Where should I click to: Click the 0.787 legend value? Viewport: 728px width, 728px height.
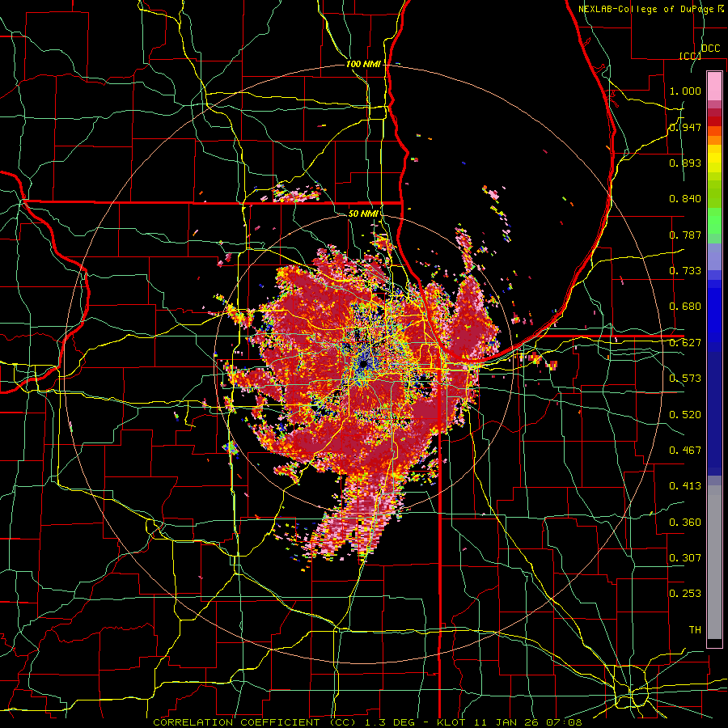pos(685,235)
